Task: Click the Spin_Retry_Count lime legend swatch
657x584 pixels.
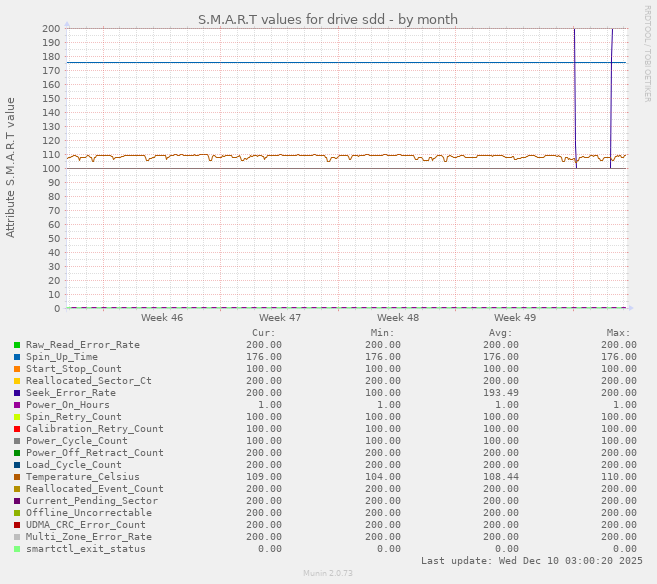Action: [x=17, y=417]
